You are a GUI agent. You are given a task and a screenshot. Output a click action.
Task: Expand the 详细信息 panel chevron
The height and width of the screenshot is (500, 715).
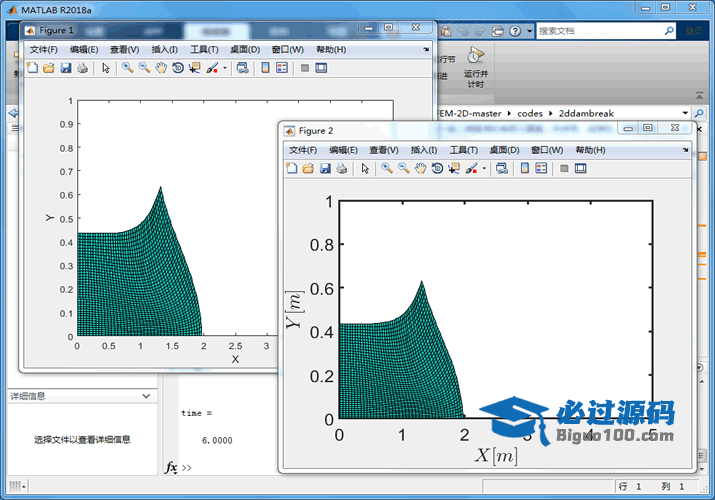pyautogui.click(x=148, y=396)
